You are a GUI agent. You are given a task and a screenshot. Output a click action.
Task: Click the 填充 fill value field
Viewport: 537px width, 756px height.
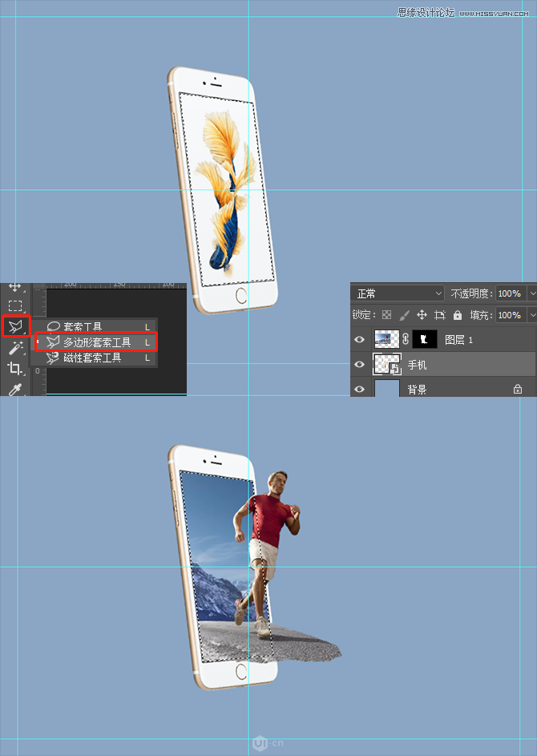510,315
